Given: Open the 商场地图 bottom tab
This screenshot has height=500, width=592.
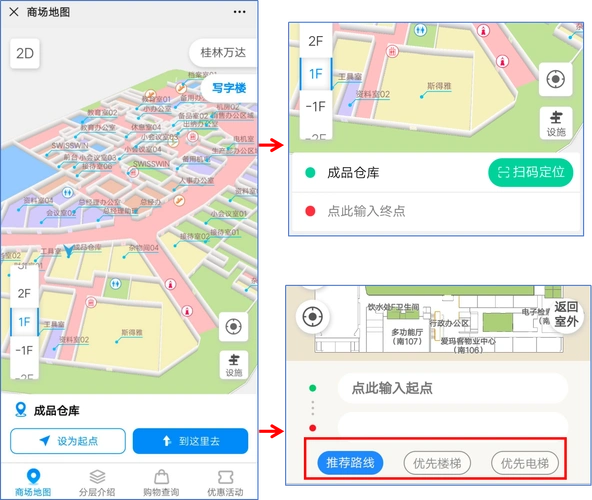Looking at the screenshot, I should coord(33,483).
